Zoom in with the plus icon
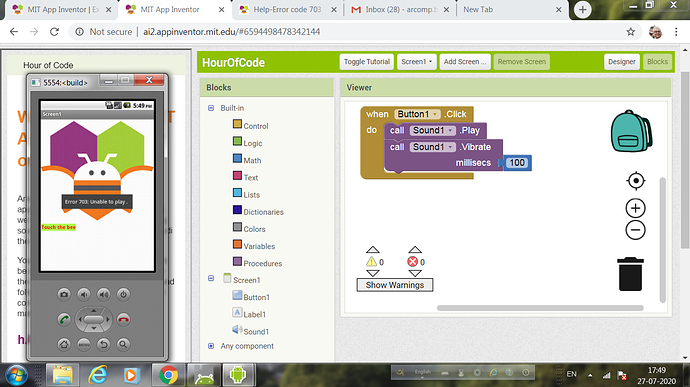 coord(635,208)
